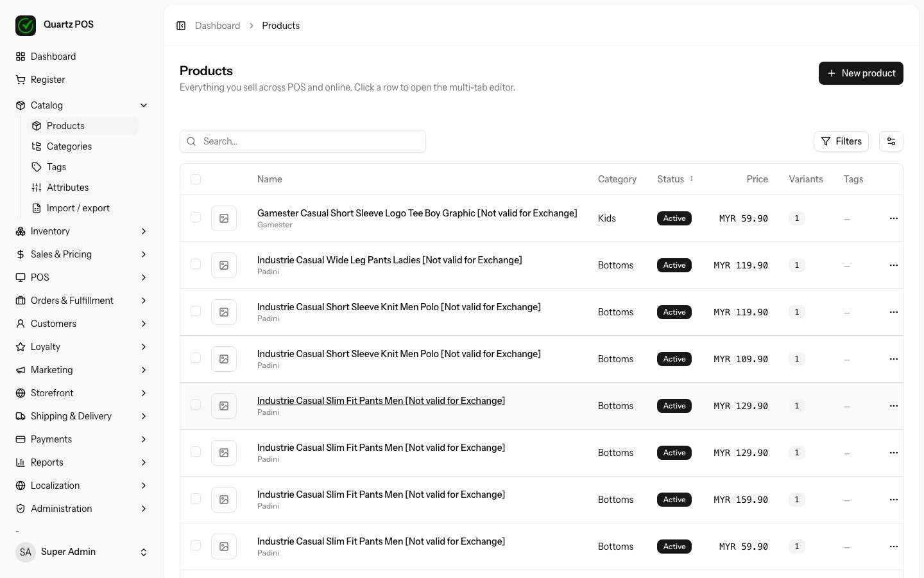
Task: Expand the Loyalty section chevron
Action: (x=144, y=347)
